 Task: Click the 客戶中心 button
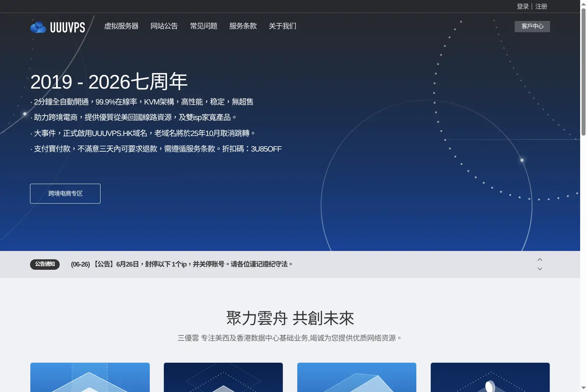click(532, 26)
